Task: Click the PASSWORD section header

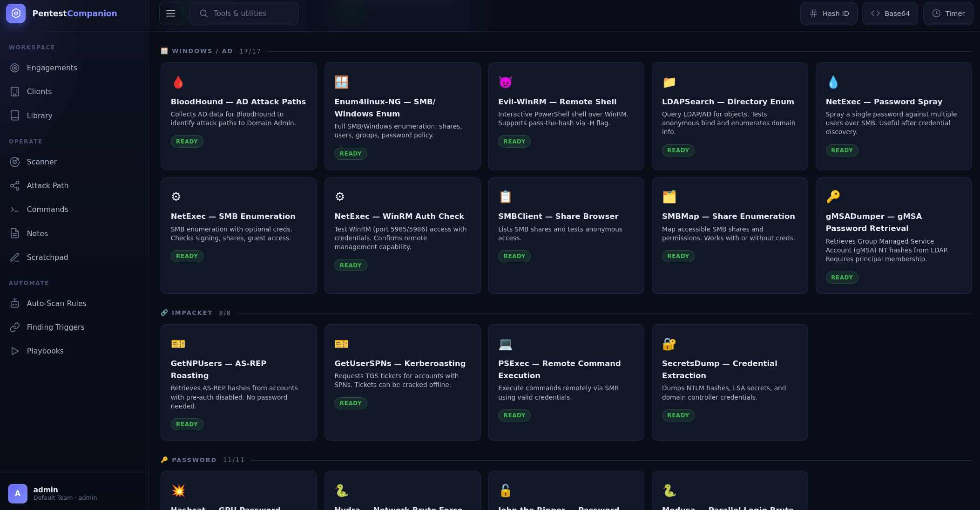Action: coord(194,460)
